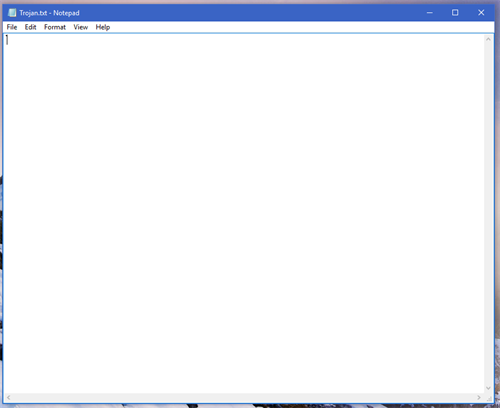Close the Trojan.txt Notepad window
The height and width of the screenshot is (408, 500).
[481, 13]
